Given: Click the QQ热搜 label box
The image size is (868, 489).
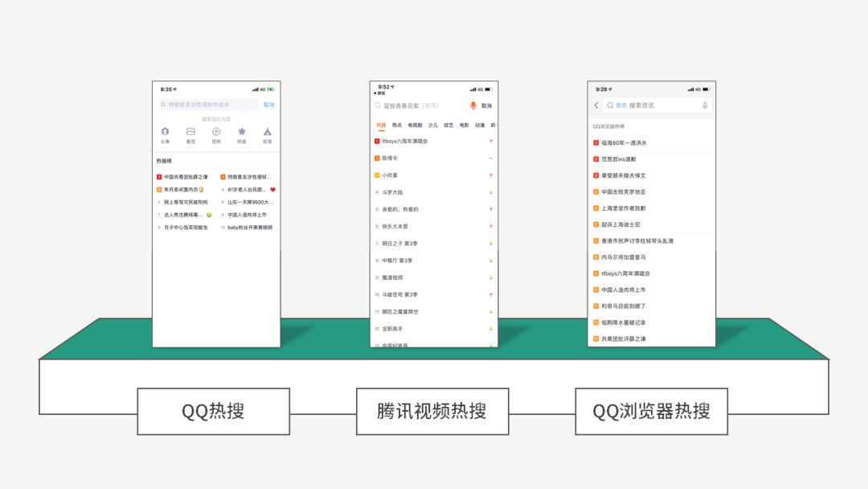Looking at the screenshot, I should point(214,412).
